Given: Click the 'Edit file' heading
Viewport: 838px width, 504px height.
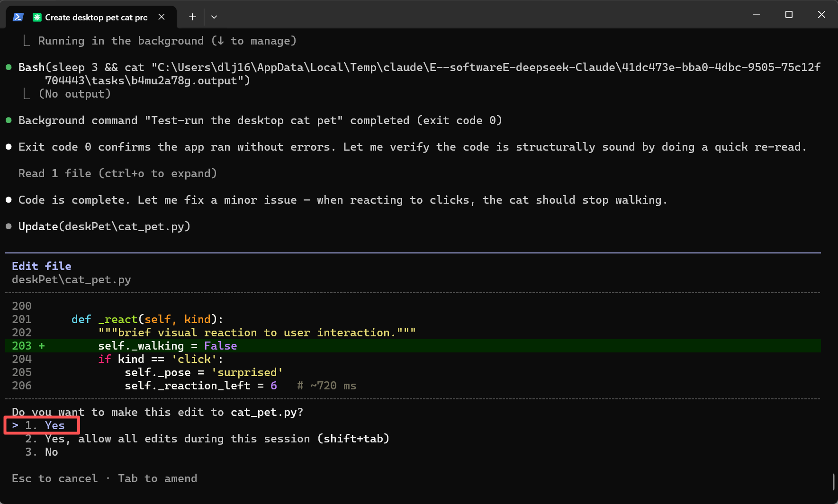Looking at the screenshot, I should pos(42,266).
